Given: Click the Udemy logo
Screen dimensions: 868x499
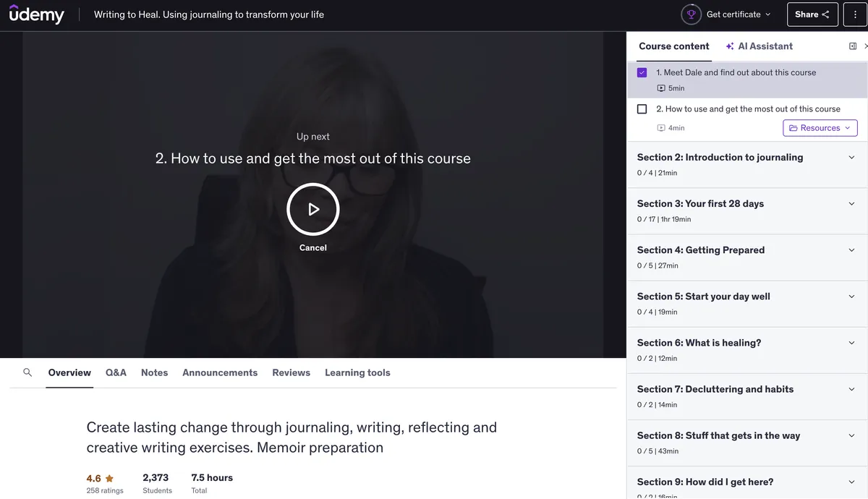Looking at the screenshot, I should click(37, 14).
